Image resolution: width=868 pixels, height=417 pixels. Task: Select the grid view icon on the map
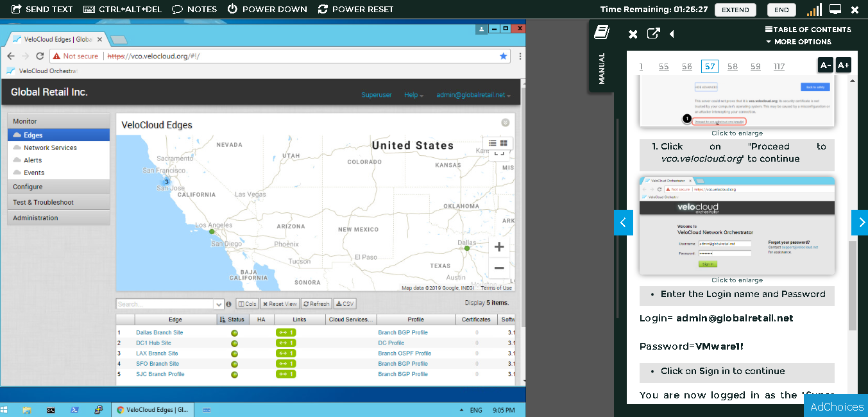pos(503,142)
